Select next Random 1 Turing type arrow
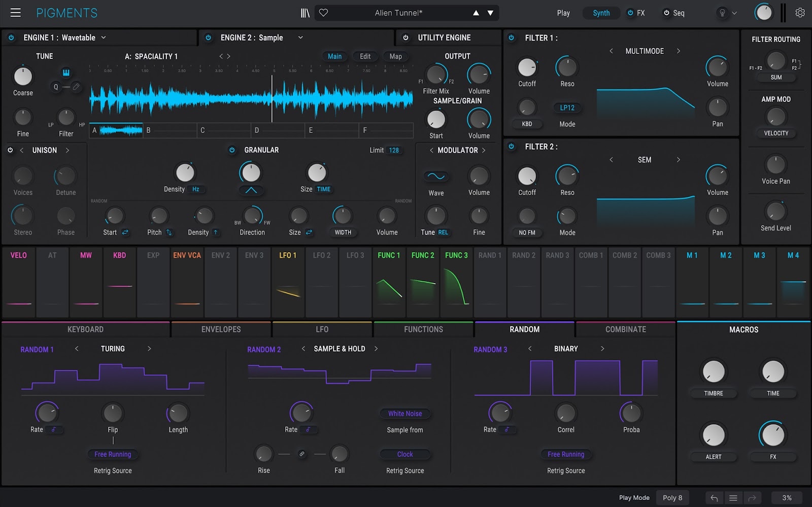This screenshot has height=507, width=812. pos(149,349)
